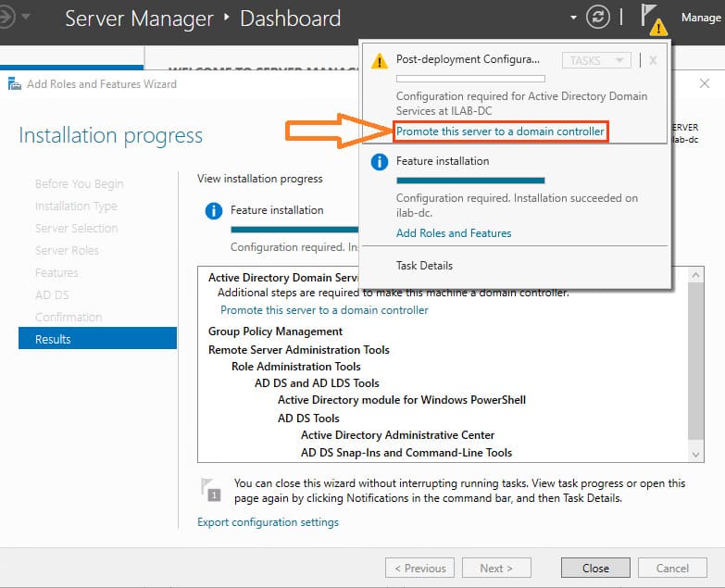Click the blue info icon in notification popup
This screenshot has width=725, height=588.
[x=379, y=163]
